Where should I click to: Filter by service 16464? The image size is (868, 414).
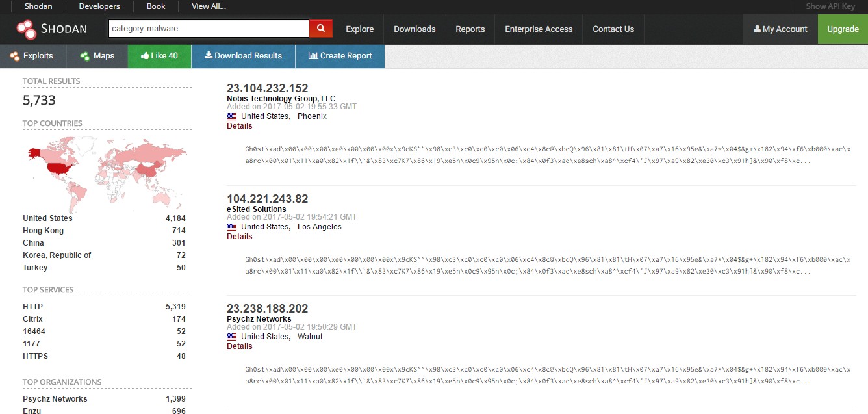[34, 331]
